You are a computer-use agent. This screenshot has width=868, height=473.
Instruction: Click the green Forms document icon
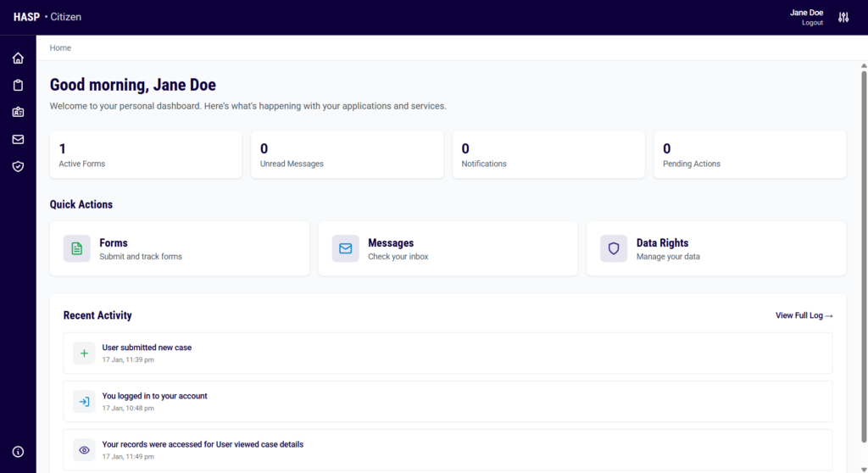(77, 248)
